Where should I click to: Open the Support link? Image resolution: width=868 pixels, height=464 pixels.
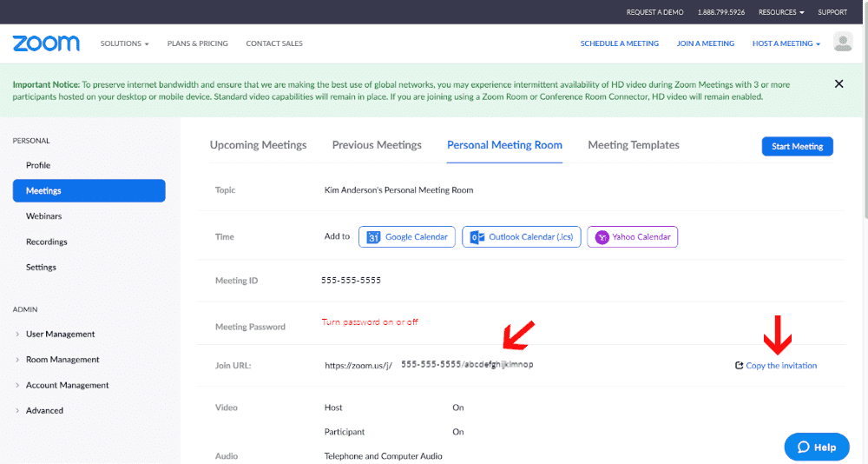click(x=832, y=12)
